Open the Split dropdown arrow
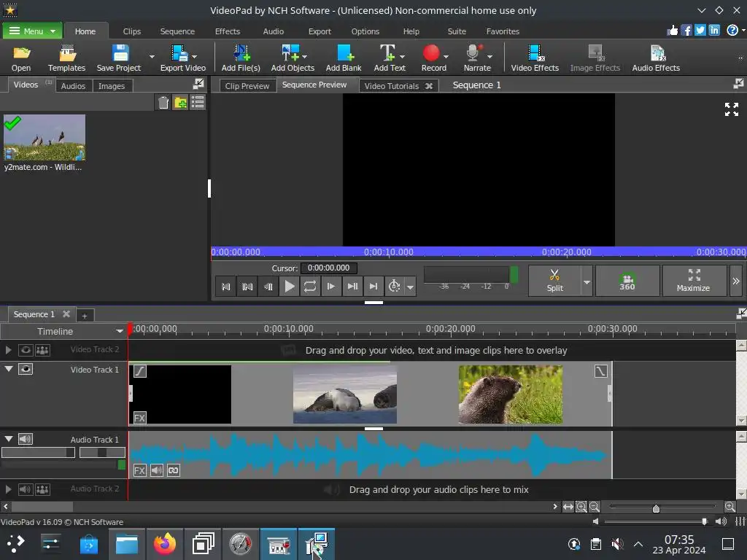The image size is (747, 560). pyautogui.click(x=587, y=282)
